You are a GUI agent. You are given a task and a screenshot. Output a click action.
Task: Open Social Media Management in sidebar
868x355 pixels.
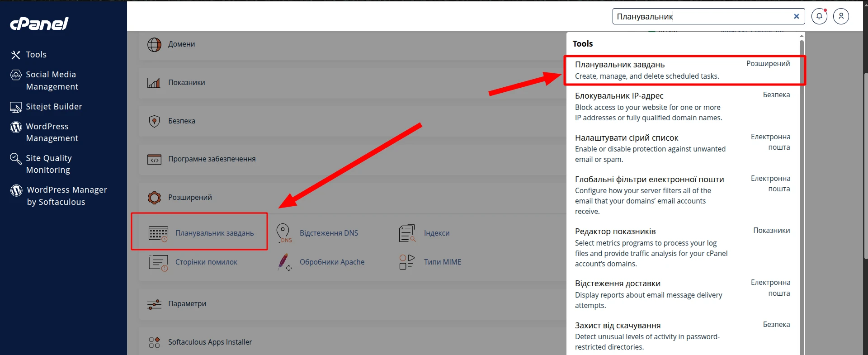[52, 80]
